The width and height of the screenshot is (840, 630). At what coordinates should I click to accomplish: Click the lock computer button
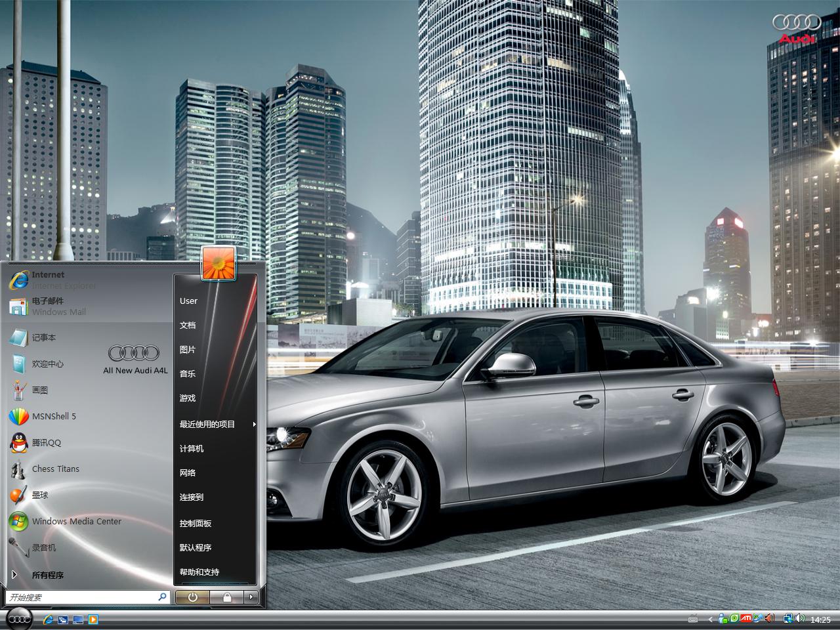[227, 597]
